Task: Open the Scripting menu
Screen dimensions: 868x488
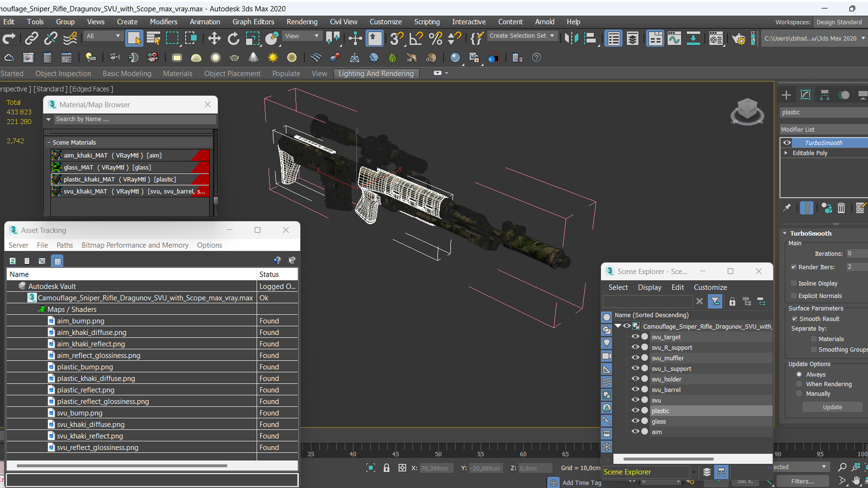Action: pos(426,22)
